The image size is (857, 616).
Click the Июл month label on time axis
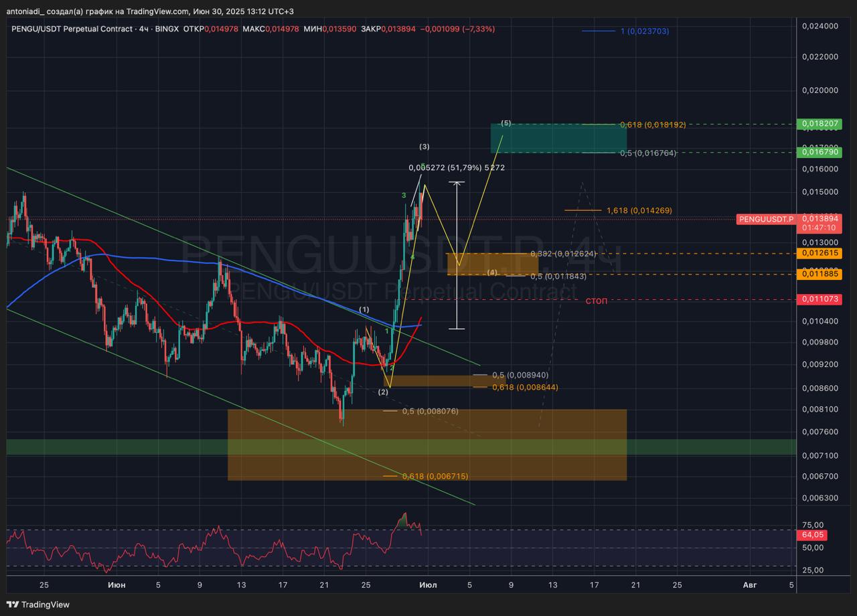click(x=428, y=585)
